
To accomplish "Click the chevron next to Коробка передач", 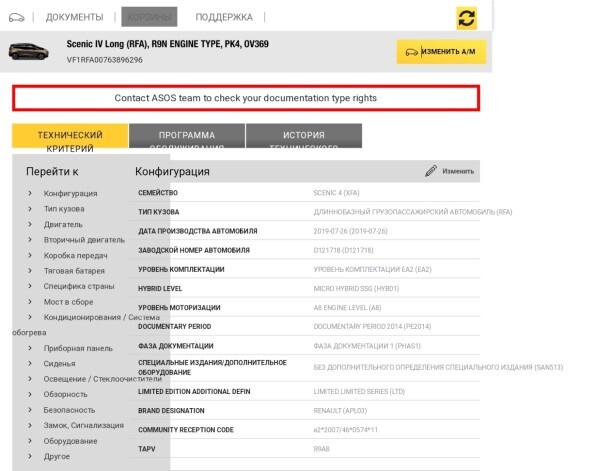I will pos(30,255).
